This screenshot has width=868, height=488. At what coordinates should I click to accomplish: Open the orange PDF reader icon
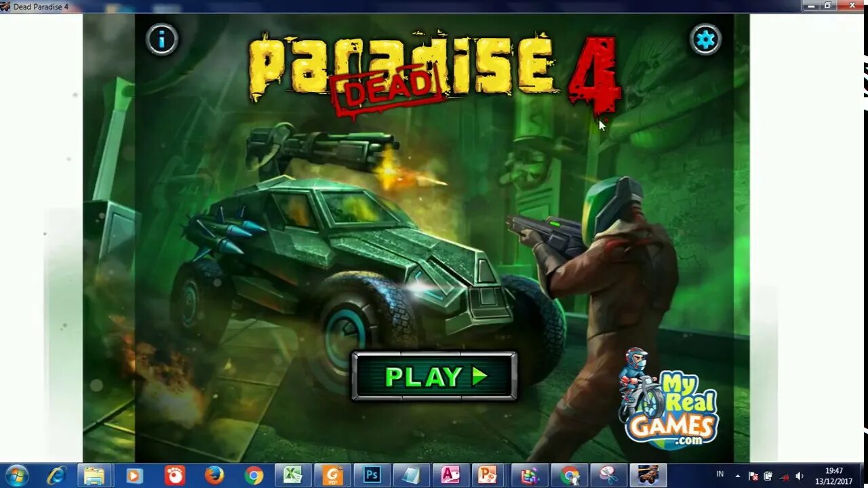(332, 475)
